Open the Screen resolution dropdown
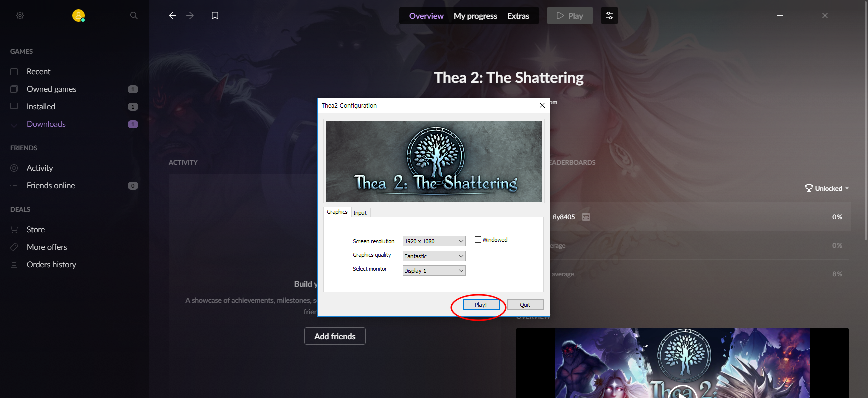The image size is (868, 398). pos(434,241)
